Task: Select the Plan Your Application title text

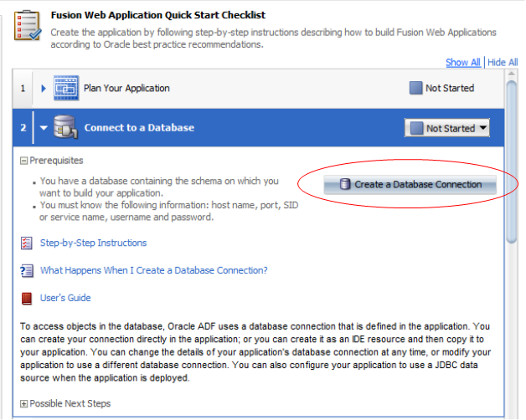Action: point(126,88)
